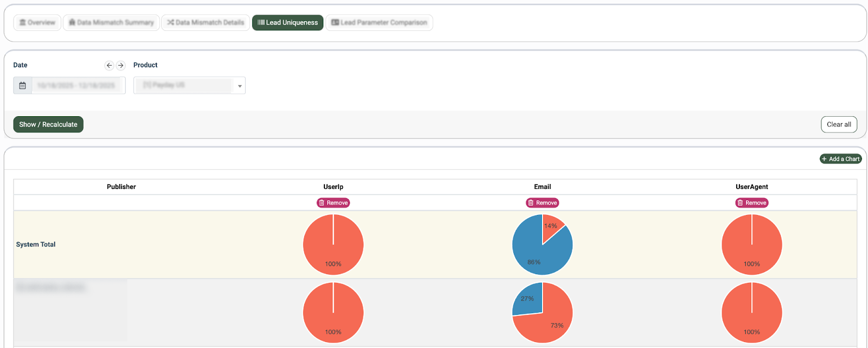The width and height of the screenshot is (868, 348).
Task: Go to Lead Parameter Comparison tab
Action: (x=379, y=23)
